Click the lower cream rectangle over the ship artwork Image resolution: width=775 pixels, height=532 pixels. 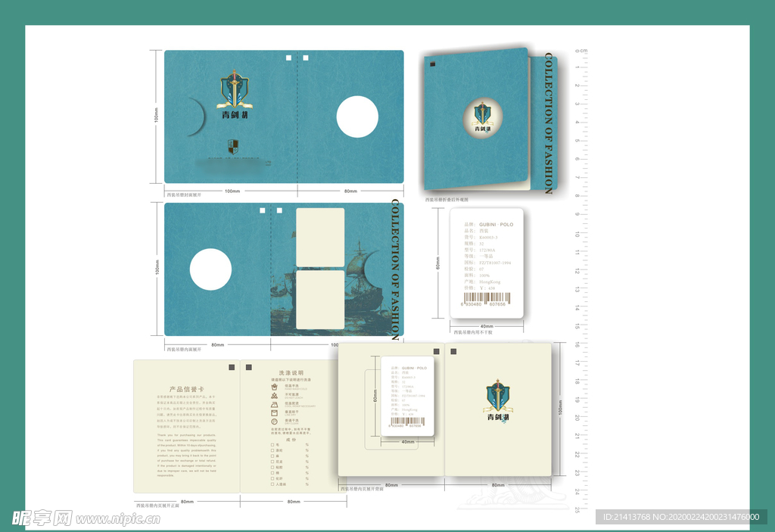[320, 300]
